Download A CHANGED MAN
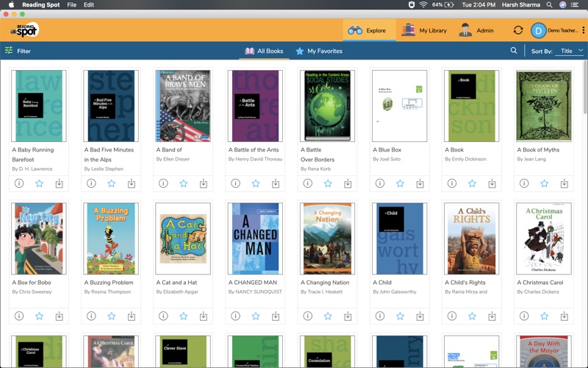588x368 pixels. point(276,316)
